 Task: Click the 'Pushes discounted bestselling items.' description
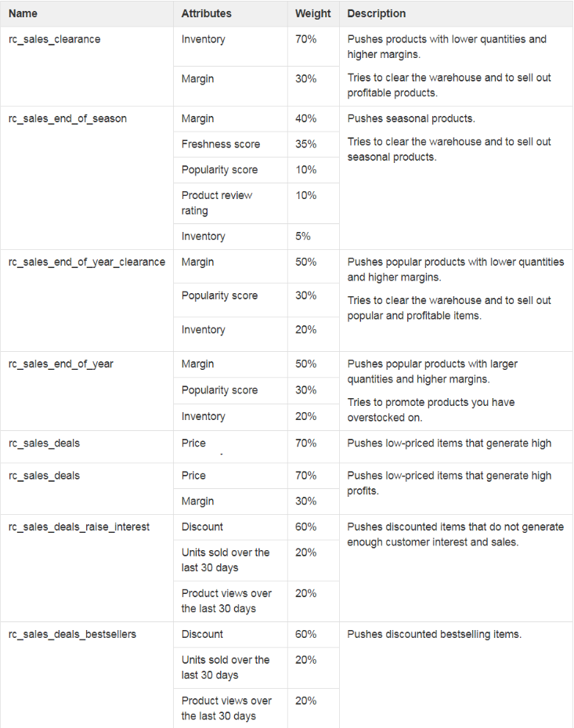coord(435,634)
